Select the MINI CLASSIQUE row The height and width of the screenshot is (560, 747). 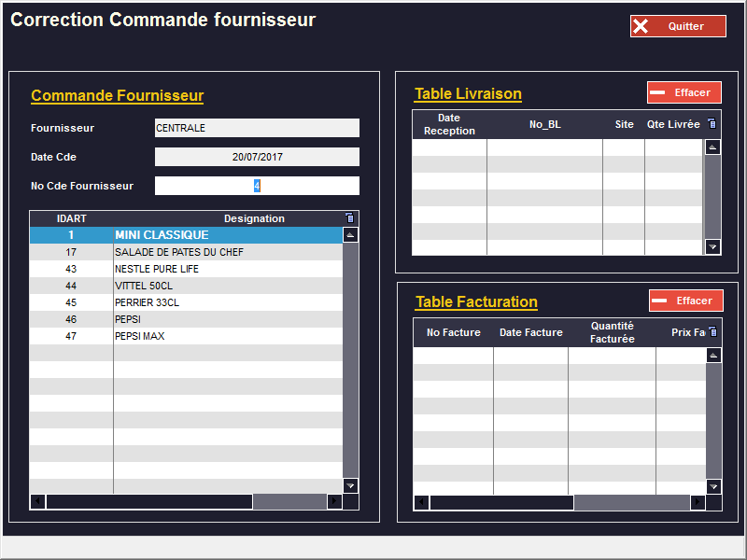point(187,235)
